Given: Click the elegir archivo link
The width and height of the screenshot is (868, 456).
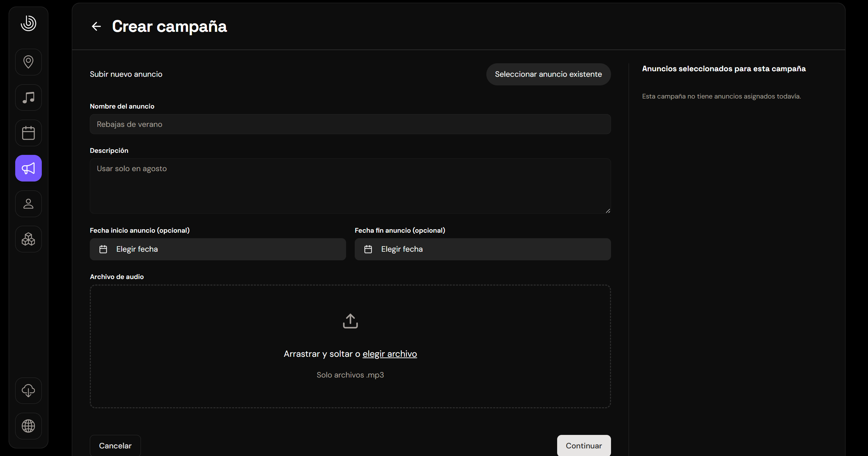Looking at the screenshot, I should click(x=390, y=354).
